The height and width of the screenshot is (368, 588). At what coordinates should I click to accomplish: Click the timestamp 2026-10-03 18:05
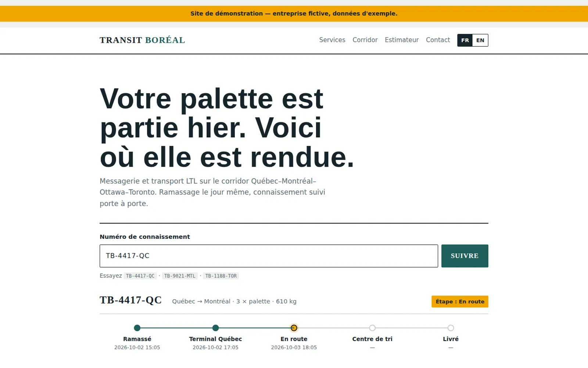point(294,347)
